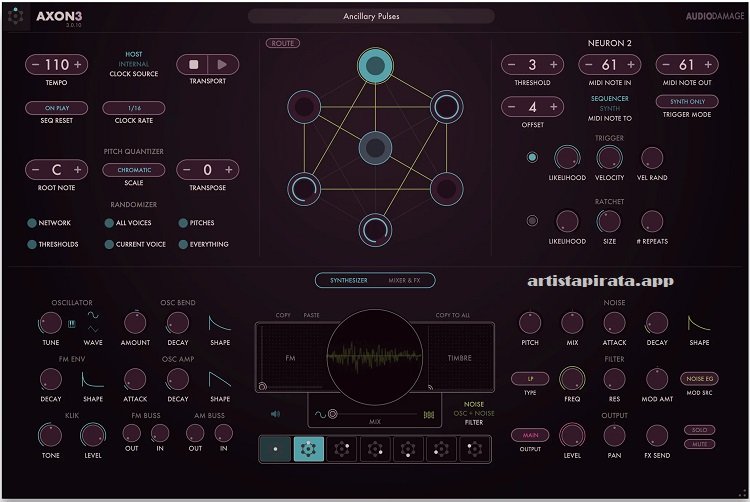The image size is (750, 502).
Task: Select the center neuron in the network
Action: click(x=375, y=148)
